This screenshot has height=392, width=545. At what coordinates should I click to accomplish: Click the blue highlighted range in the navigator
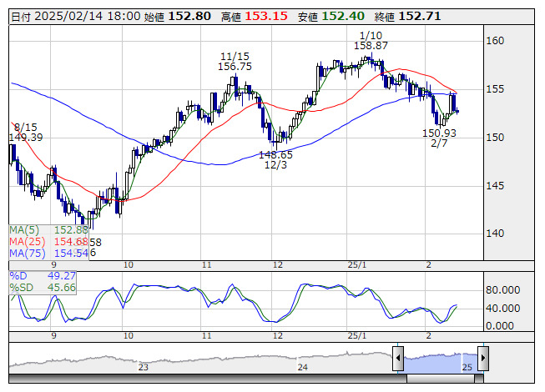tap(441, 358)
